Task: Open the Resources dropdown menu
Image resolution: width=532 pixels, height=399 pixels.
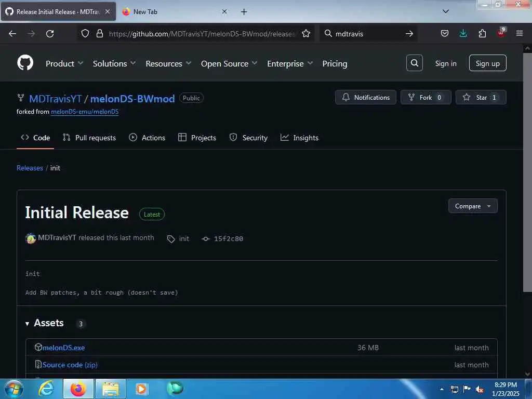Action: 168,63
